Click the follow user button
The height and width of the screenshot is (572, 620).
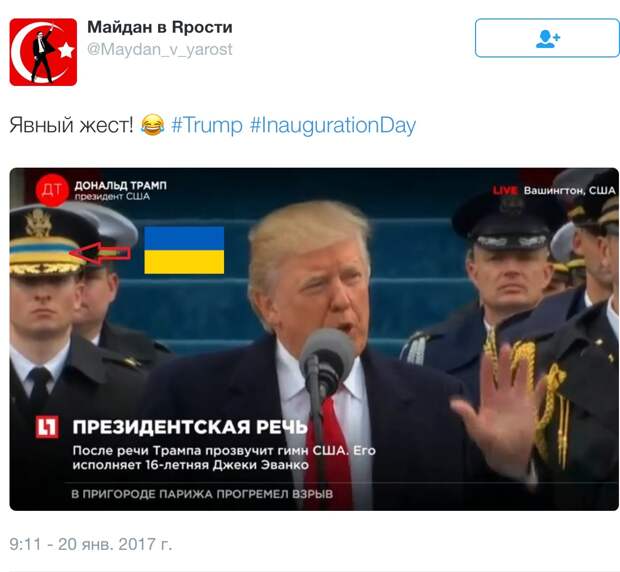tap(547, 38)
